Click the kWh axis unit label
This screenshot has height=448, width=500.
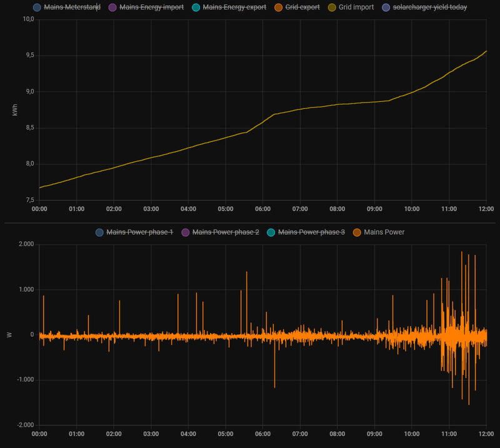[14, 110]
